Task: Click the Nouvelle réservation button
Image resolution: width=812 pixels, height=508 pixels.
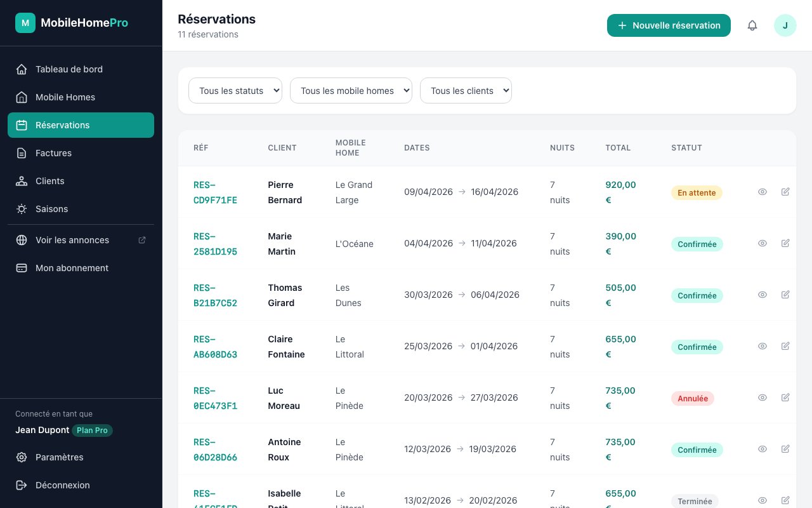Action: (669, 25)
